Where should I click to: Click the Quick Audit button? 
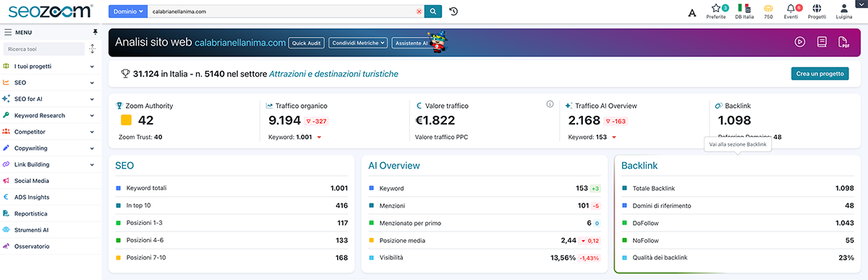point(307,43)
